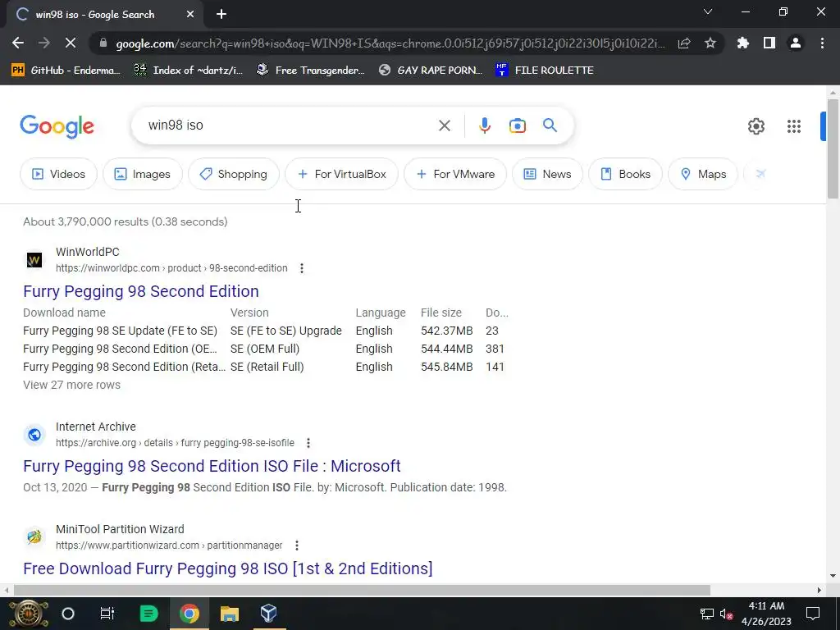Open the Extensions puzzle menu
Screen dimensions: 840x630
[x=742, y=43]
